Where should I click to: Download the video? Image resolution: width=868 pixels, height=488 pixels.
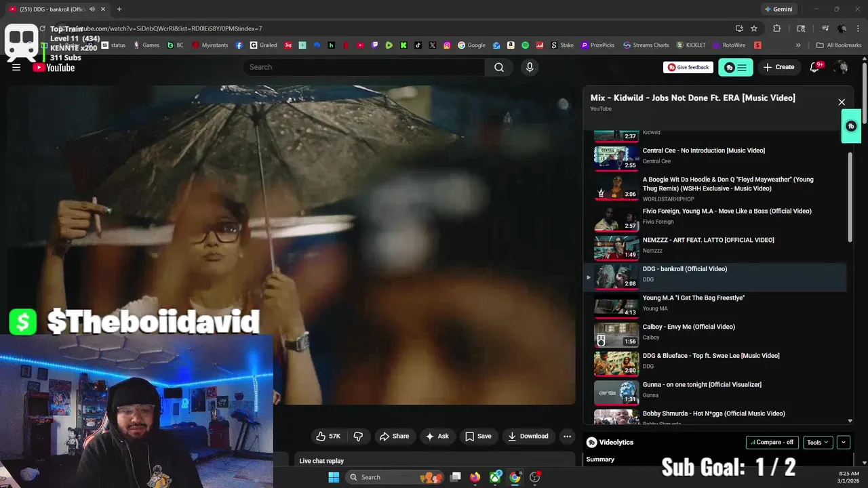point(528,436)
